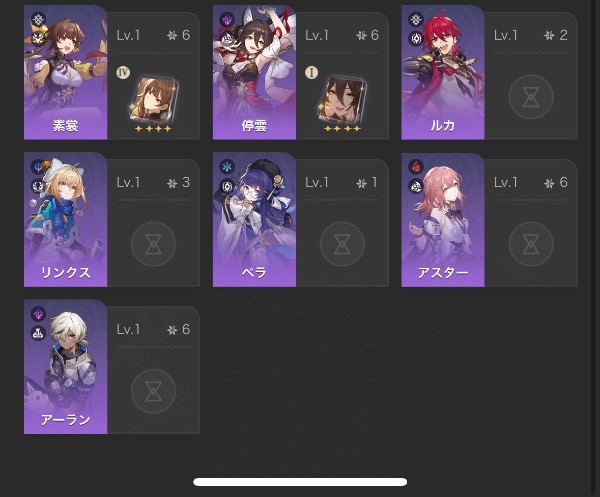This screenshot has height=497, width=600.
Task: Click ルカ's empty light cone slot
Action: point(531,97)
